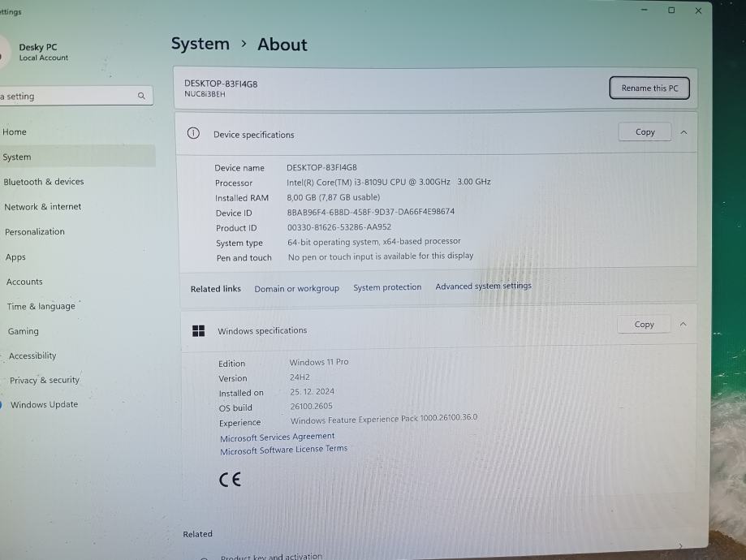Go to Personalization settings
The image size is (746, 560).
pos(35,231)
